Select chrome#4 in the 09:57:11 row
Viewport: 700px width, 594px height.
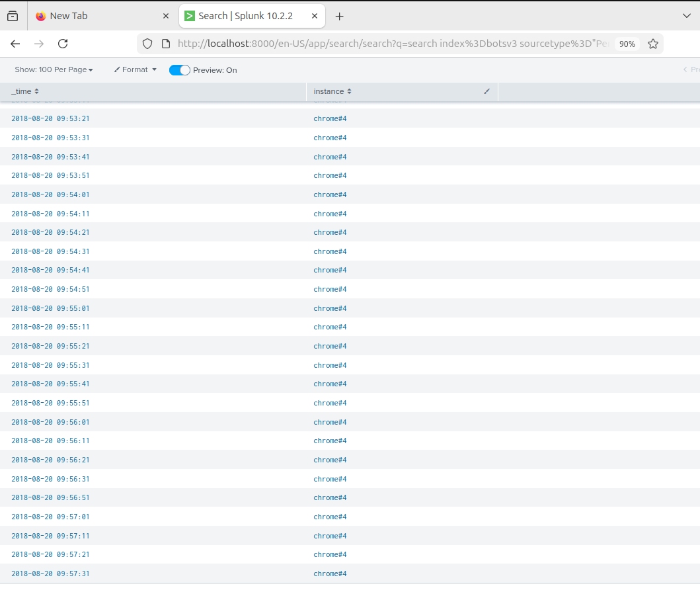[x=330, y=536]
